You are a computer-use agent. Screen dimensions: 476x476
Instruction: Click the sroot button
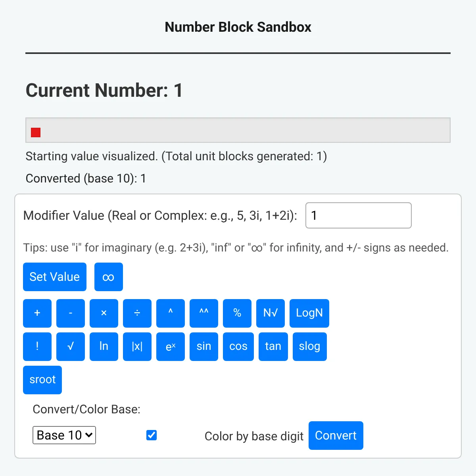pos(42,380)
